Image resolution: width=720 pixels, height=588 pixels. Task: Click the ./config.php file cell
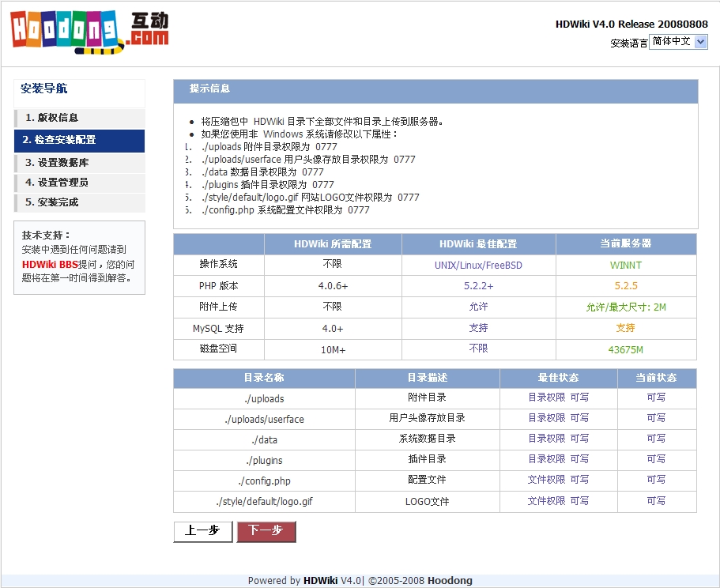click(264, 481)
